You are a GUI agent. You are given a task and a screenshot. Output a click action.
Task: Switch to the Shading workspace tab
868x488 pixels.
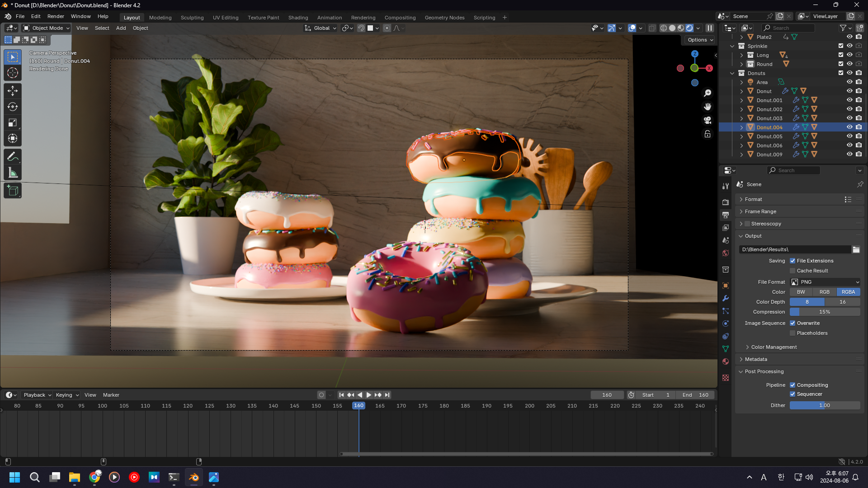298,18
